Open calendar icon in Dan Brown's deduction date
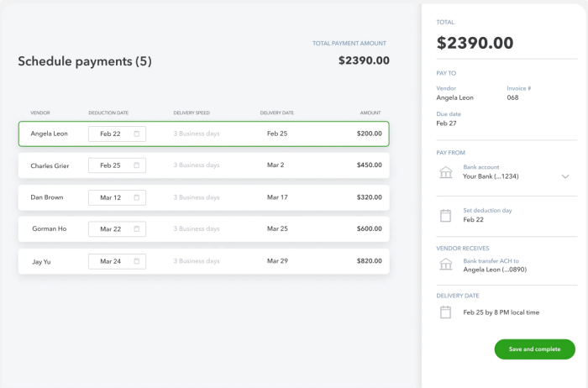 click(137, 197)
